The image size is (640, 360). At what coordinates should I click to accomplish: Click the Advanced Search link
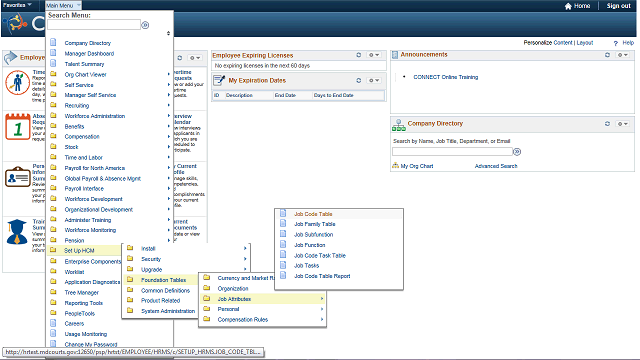click(x=496, y=166)
